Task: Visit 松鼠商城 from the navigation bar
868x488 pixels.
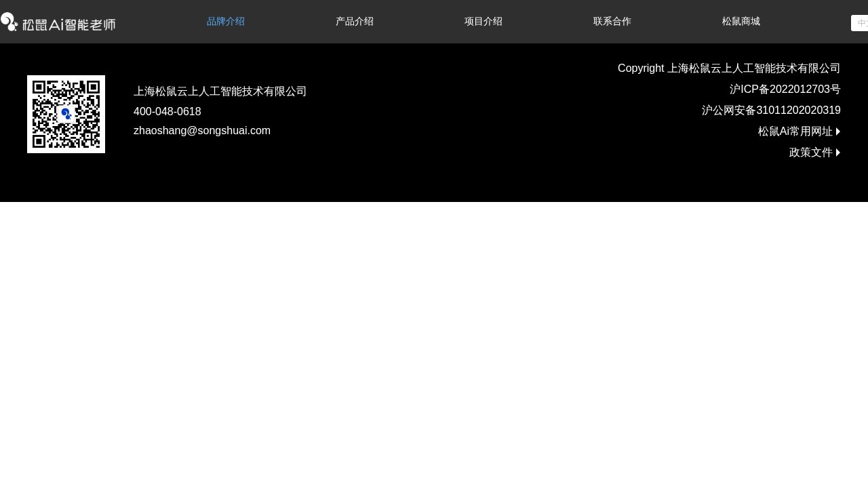Action: click(x=741, y=22)
